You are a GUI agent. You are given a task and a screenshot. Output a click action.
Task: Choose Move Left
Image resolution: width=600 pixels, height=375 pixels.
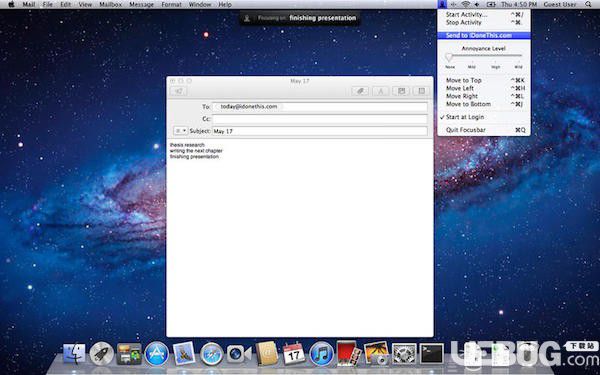[x=484, y=88]
